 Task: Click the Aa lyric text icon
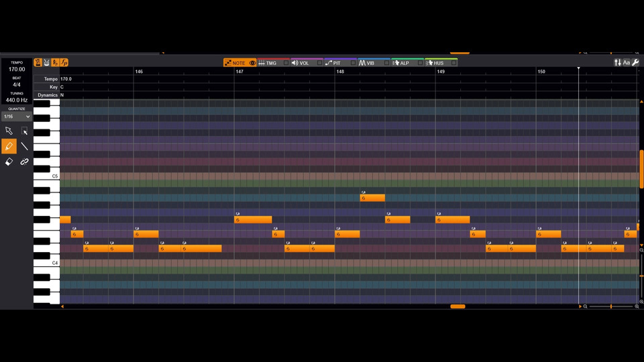coord(627,62)
